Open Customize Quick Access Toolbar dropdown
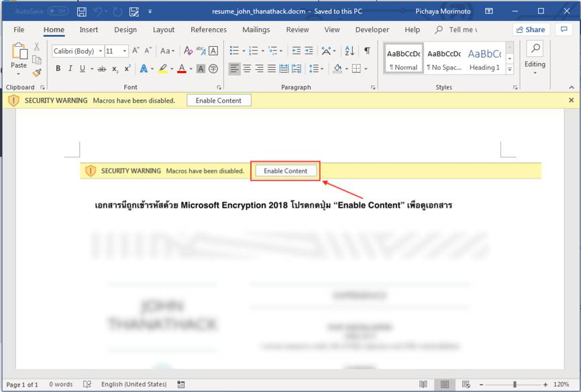Image resolution: width=581 pixels, height=392 pixels. [150, 11]
